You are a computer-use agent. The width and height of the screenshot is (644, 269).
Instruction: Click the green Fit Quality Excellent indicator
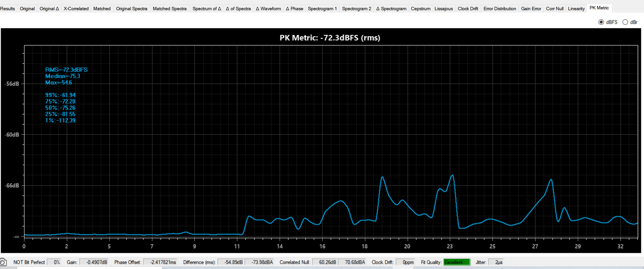[x=457, y=262]
